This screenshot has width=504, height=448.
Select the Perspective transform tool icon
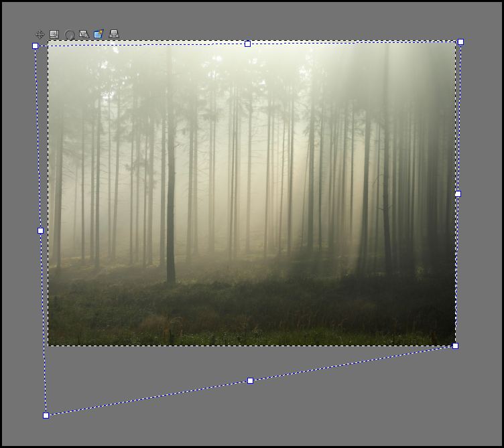coord(114,34)
